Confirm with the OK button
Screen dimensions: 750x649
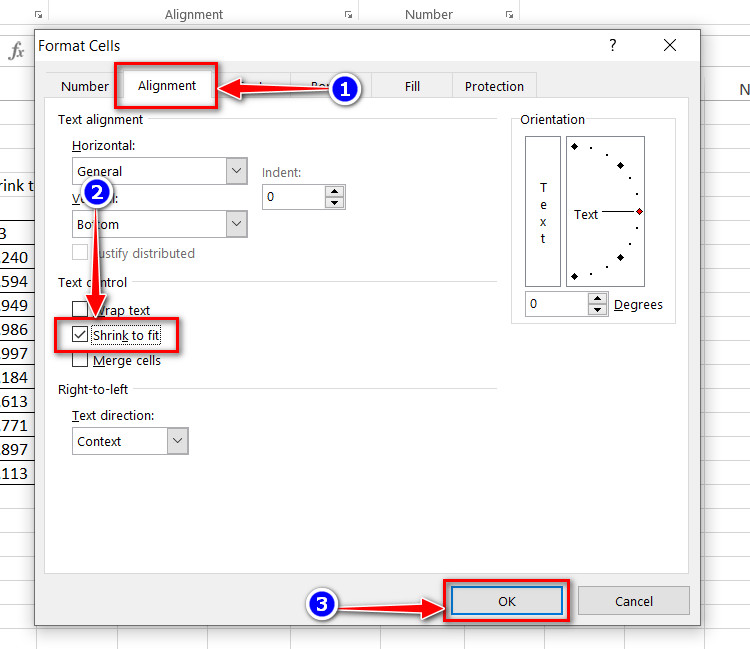tap(507, 601)
